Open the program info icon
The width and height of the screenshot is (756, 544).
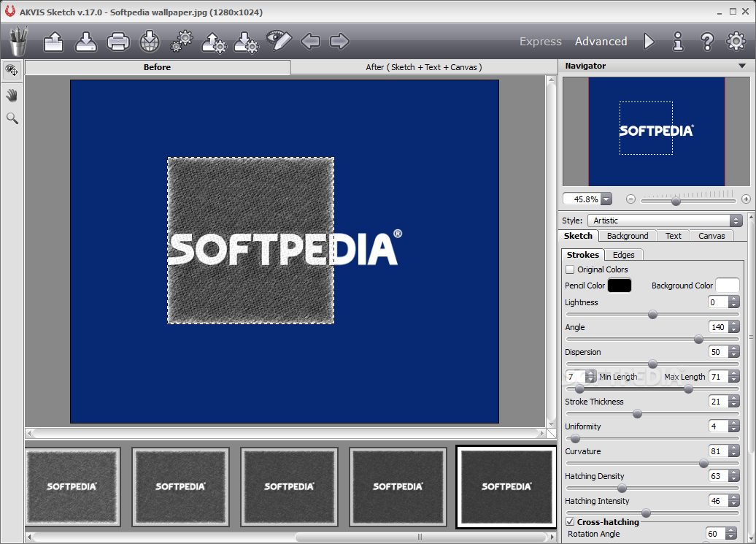click(x=678, y=42)
